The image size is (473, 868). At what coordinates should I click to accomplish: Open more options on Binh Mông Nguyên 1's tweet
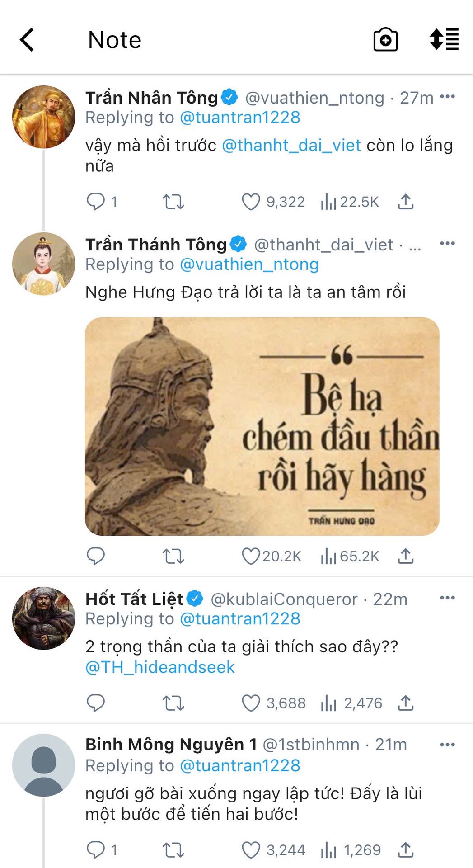point(447,745)
